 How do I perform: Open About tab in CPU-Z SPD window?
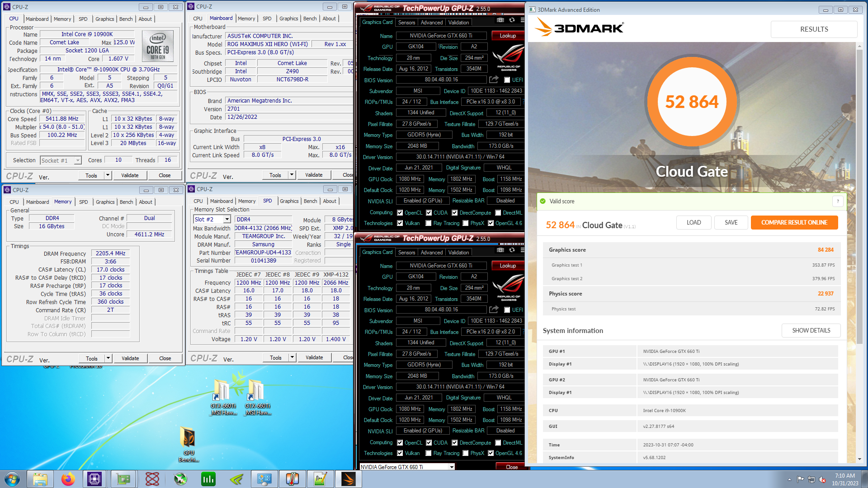(330, 201)
